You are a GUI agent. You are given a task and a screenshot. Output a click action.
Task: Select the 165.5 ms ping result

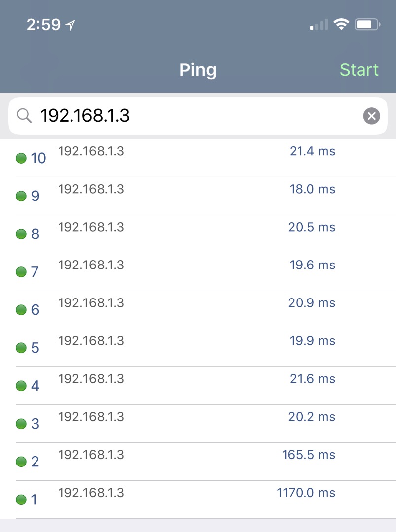[197, 462]
